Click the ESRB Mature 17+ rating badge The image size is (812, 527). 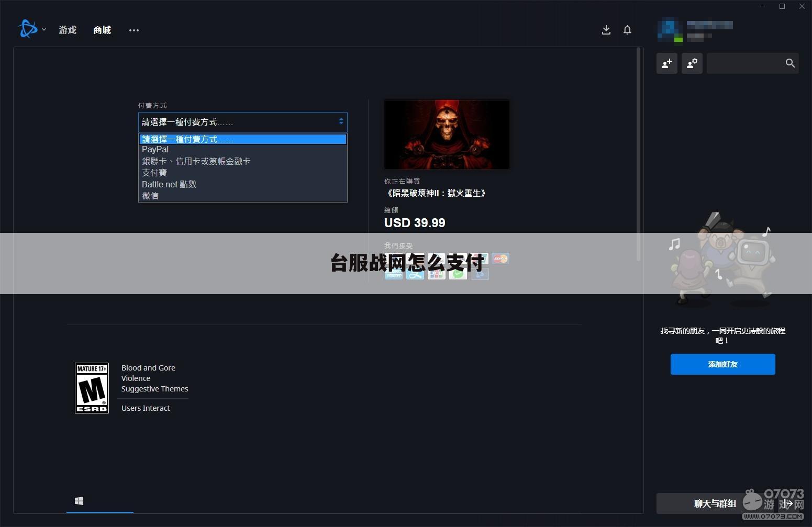coord(92,388)
